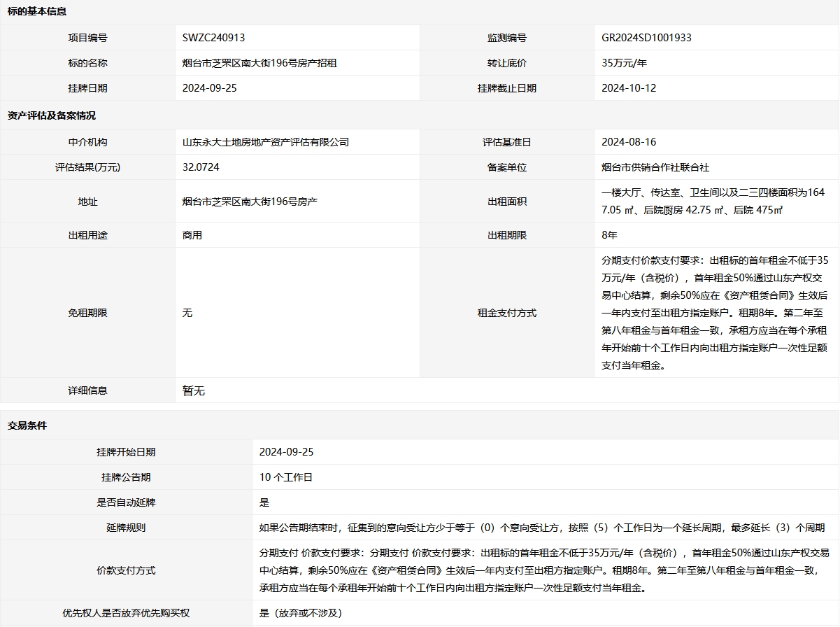Select monitoring number GR2024SD1001933
The image size is (840, 627).
646,38
